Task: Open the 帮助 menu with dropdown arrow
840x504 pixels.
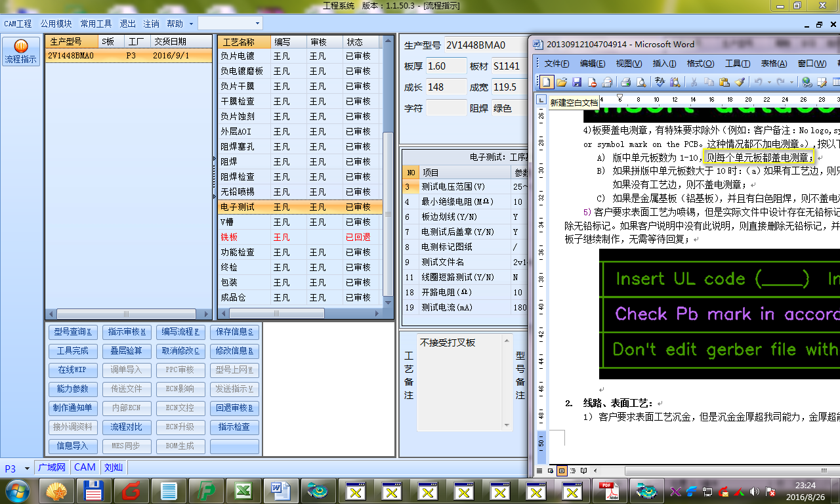Action: 178,24
